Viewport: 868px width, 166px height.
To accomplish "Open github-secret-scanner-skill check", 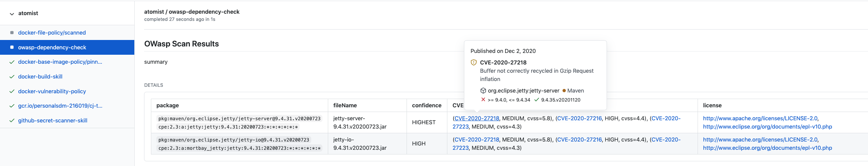I will [x=53, y=121].
